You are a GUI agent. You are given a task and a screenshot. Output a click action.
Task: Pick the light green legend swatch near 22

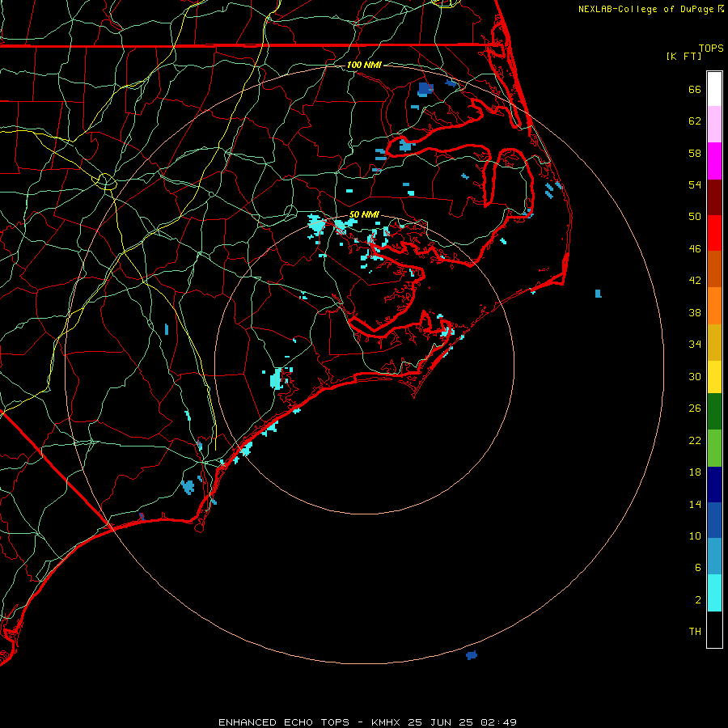(714, 448)
